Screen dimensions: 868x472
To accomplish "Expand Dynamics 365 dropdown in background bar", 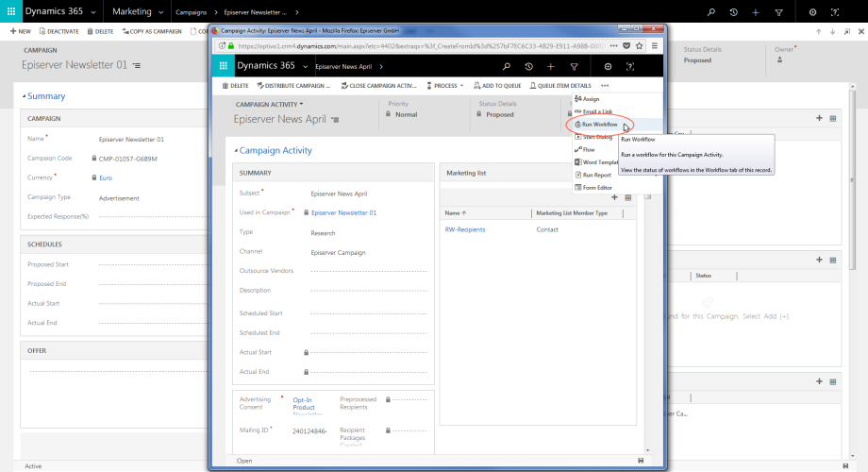I will coord(93,11).
